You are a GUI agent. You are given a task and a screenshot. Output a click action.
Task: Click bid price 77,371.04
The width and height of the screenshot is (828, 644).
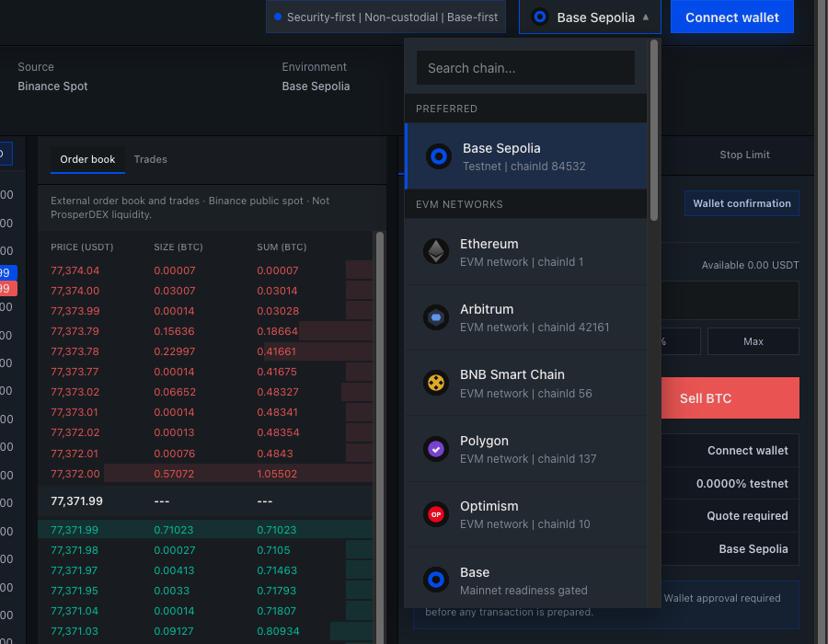(x=75, y=611)
